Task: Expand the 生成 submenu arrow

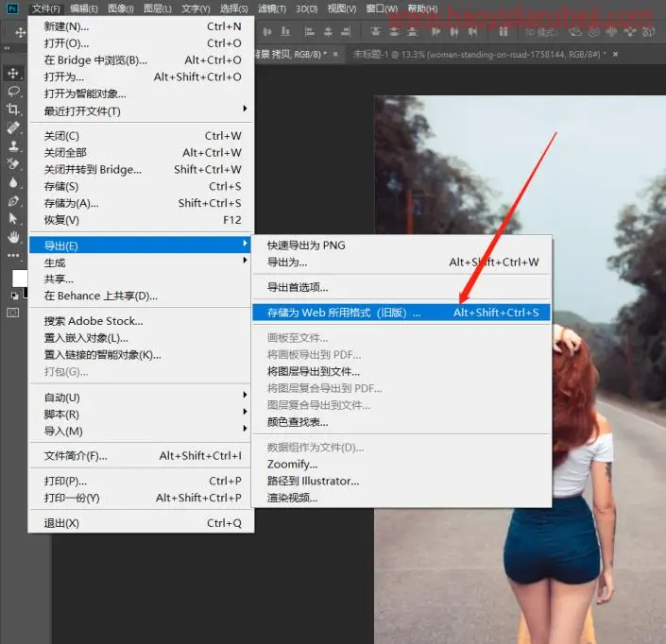Action: (x=245, y=260)
